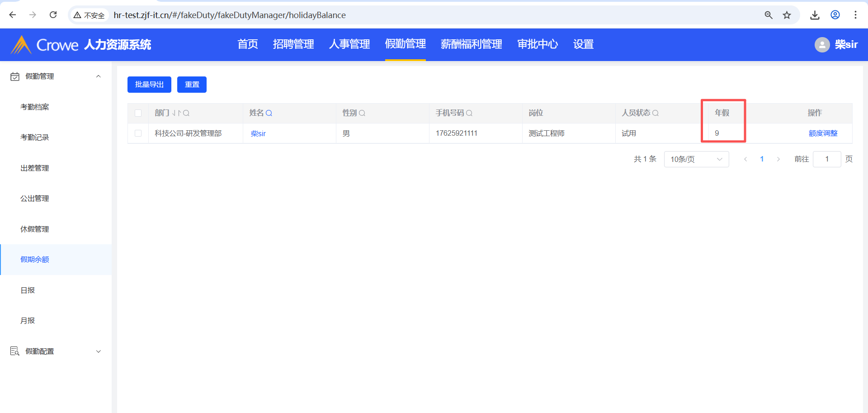868x413 pixels.
Task: Open the search filter for 手机号码 column
Action: pyautogui.click(x=469, y=113)
